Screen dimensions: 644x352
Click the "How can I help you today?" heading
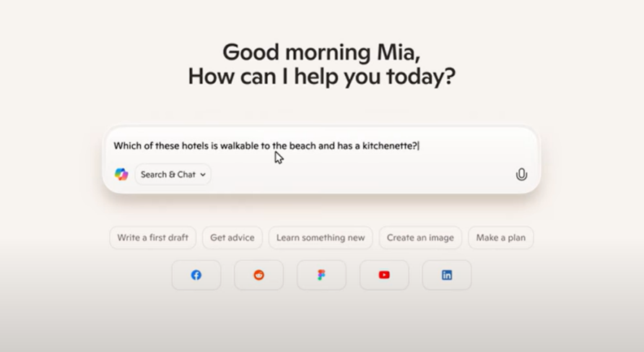click(x=321, y=77)
